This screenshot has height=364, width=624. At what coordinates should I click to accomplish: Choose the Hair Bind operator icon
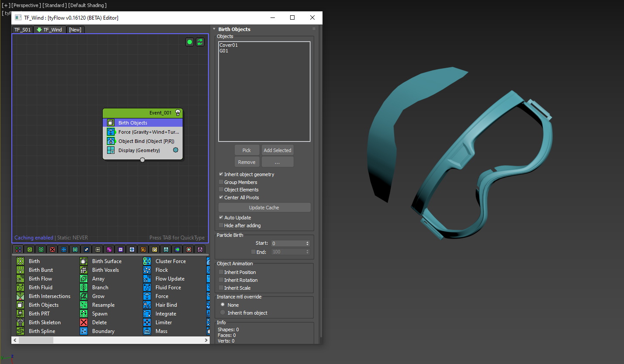[147, 305]
